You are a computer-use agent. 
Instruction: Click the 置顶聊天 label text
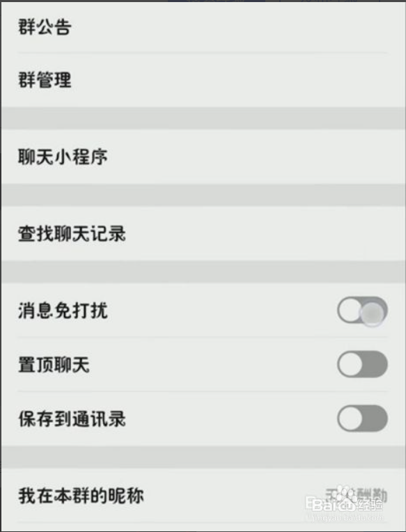click(x=54, y=365)
